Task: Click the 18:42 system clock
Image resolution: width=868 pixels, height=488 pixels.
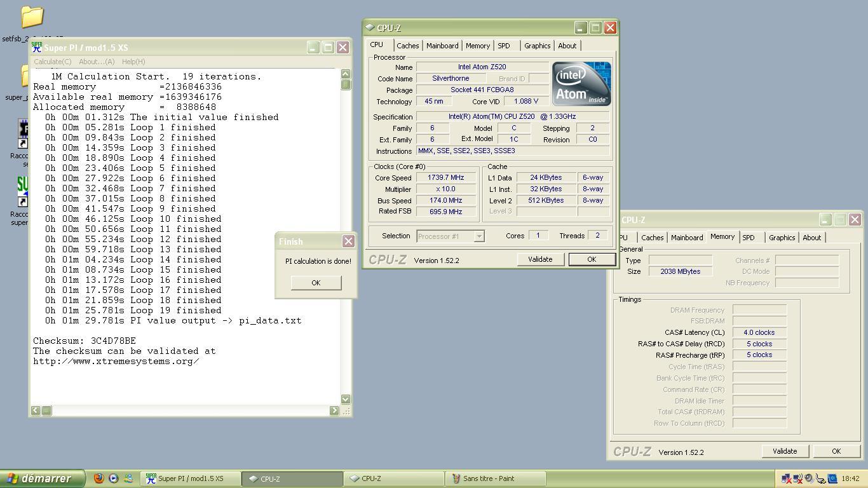Action: [x=850, y=478]
